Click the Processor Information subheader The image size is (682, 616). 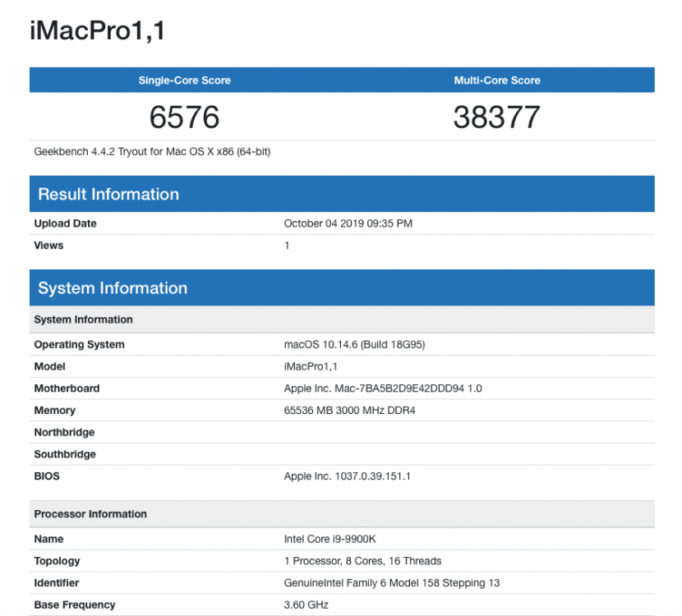(x=342, y=514)
